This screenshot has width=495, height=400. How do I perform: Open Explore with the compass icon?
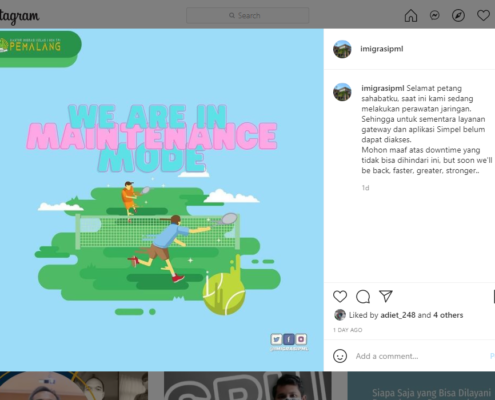pos(458,16)
